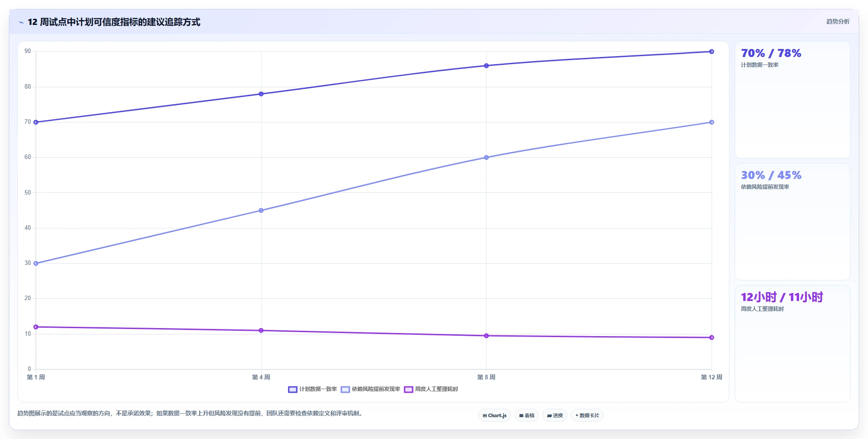This screenshot has width=868, height=439.
Task: Select 周度人工整理耗时 data point at 第 12 周
Action: (x=712, y=337)
